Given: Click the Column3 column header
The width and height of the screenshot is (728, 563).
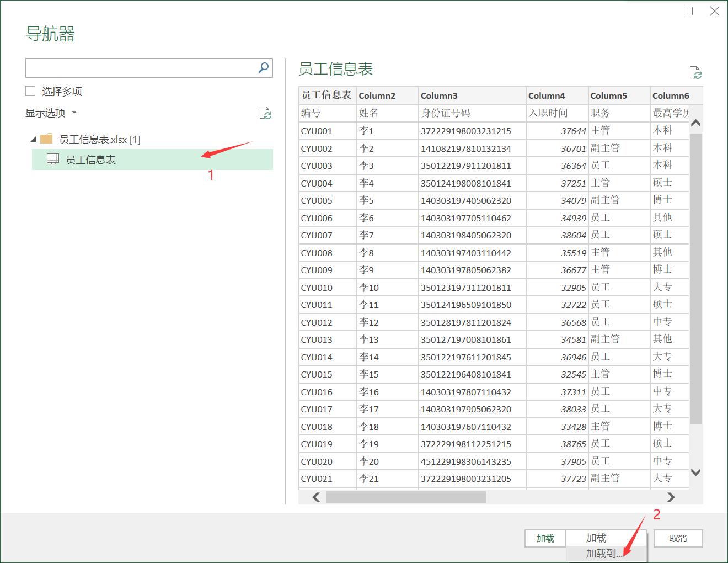Looking at the screenshot, I should [472, 95].
